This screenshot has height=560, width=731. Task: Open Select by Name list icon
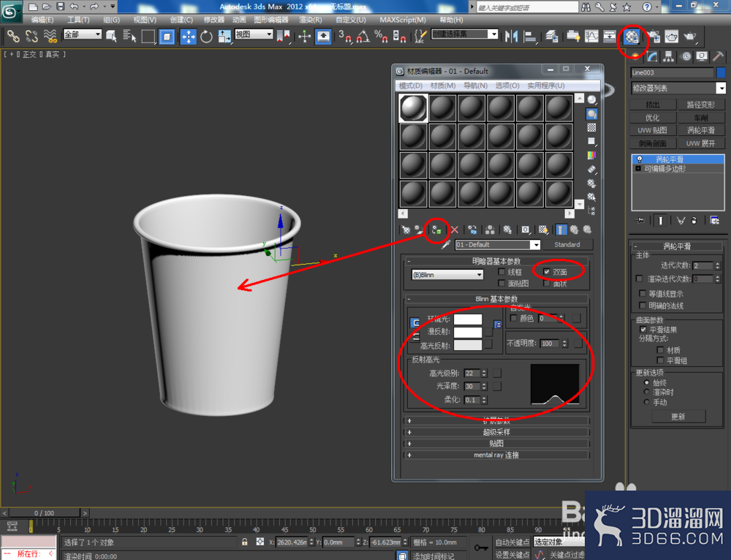pyautogui.click(x=129, y=37)
